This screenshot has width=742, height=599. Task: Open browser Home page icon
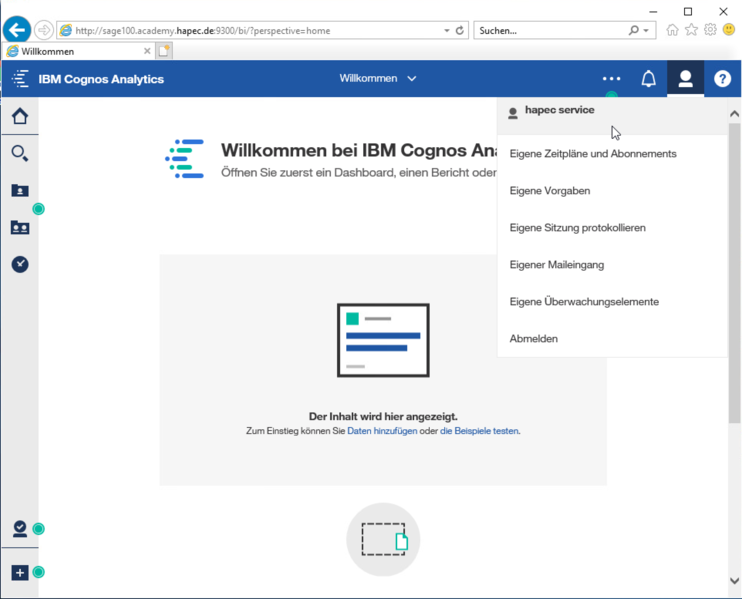(x=672, y=30)
